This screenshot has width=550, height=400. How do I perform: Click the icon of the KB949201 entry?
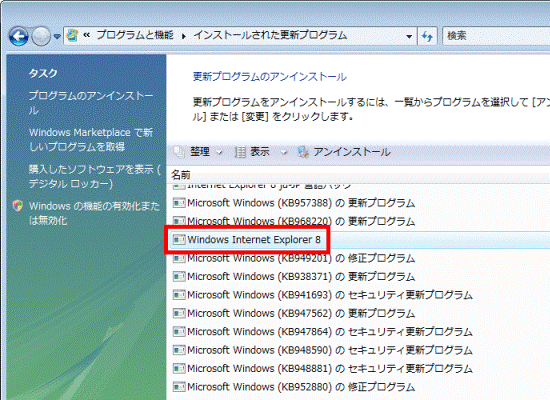(x=179, y=258)
